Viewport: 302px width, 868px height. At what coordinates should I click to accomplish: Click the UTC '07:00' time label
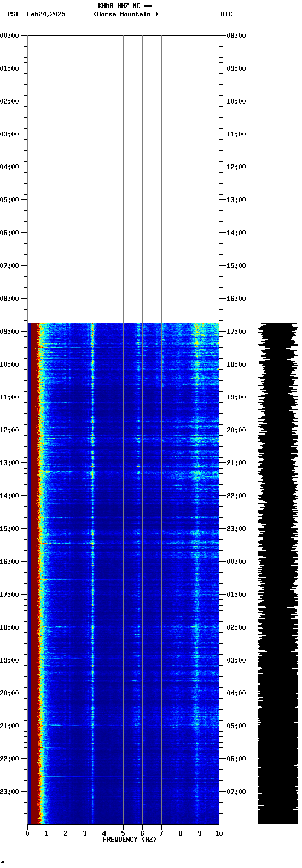tap(236, 792)
